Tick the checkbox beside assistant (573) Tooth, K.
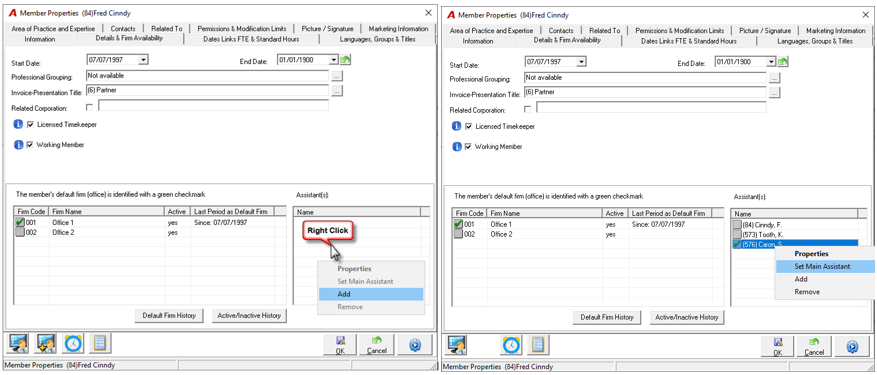Screen dimensions: 877x375 coord(738,235)
